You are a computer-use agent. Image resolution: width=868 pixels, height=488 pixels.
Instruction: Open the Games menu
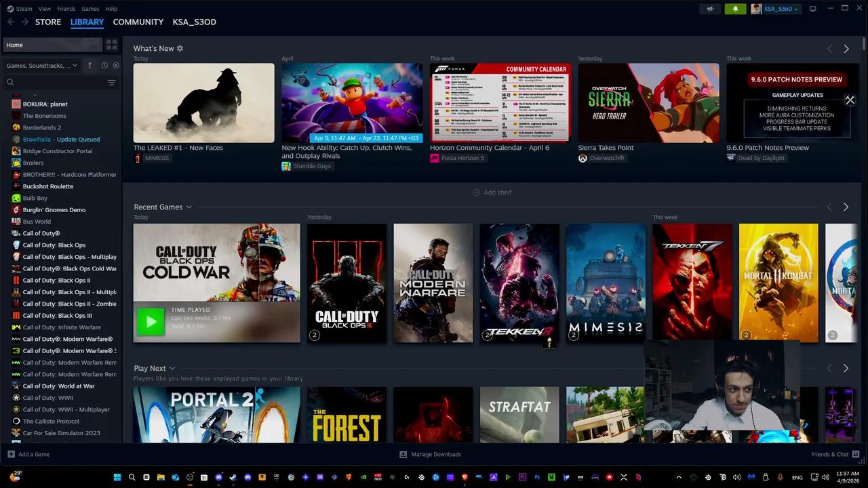(90, 9)
